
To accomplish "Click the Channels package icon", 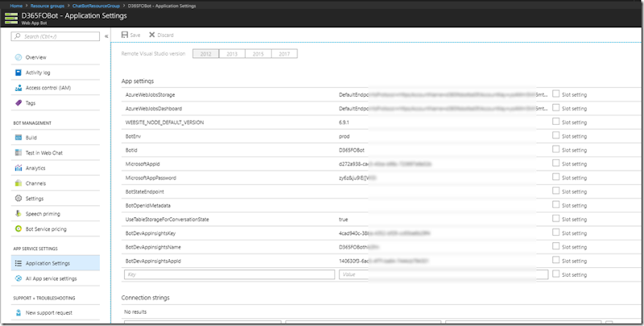I will (x=18, y=183).
